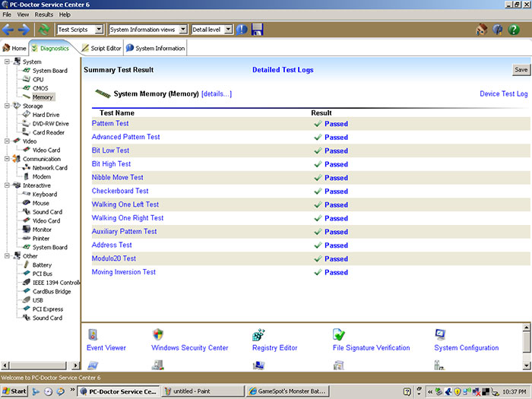Collapse the Storage tree node

[7, 106]
